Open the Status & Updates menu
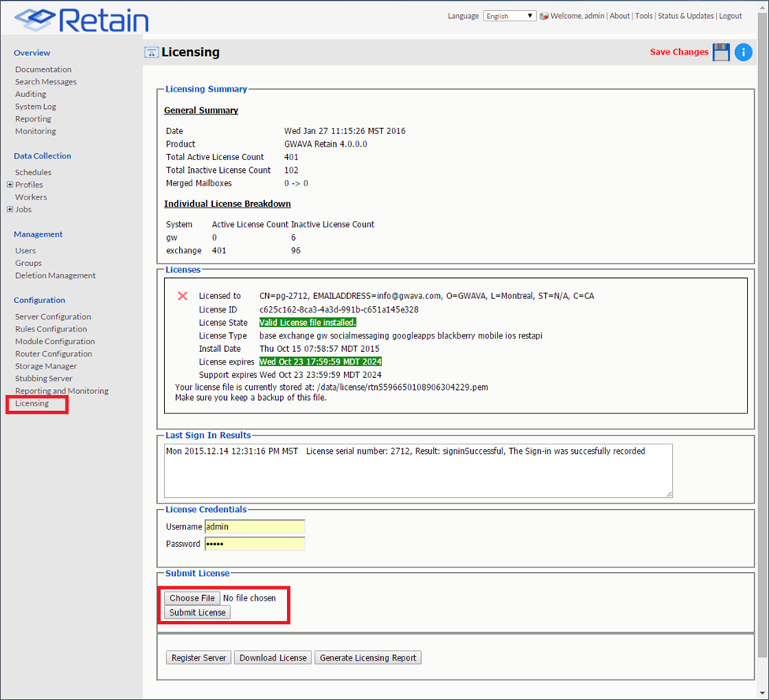Image resolution: width=769 pixels, height=700 pixels. [x=685, y=15]
